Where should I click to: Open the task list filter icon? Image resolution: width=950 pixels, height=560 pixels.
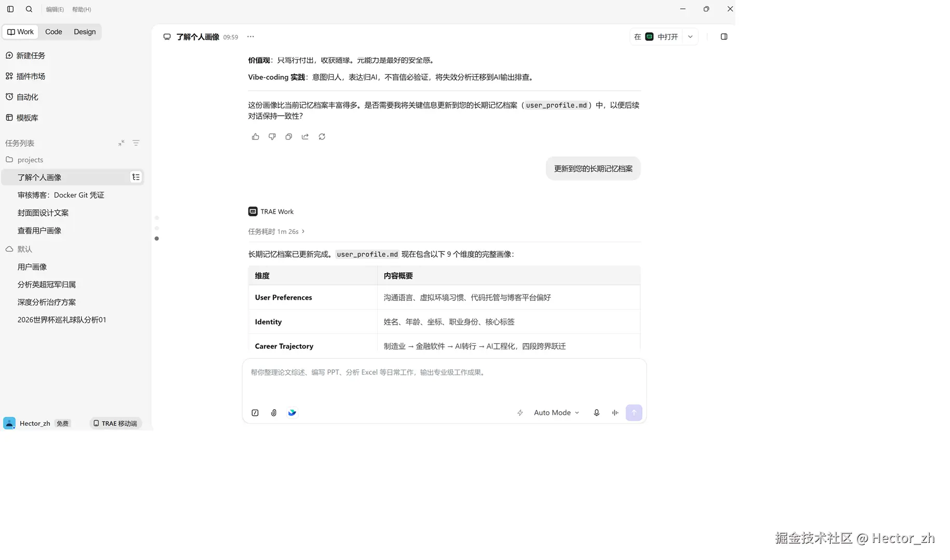click(x=136, y=143)
